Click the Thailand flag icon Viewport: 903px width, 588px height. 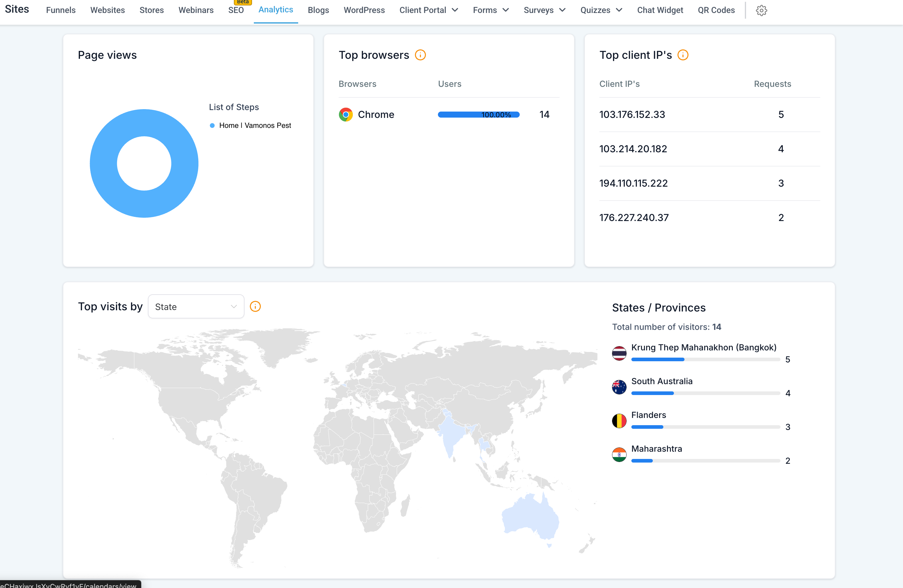619,353
